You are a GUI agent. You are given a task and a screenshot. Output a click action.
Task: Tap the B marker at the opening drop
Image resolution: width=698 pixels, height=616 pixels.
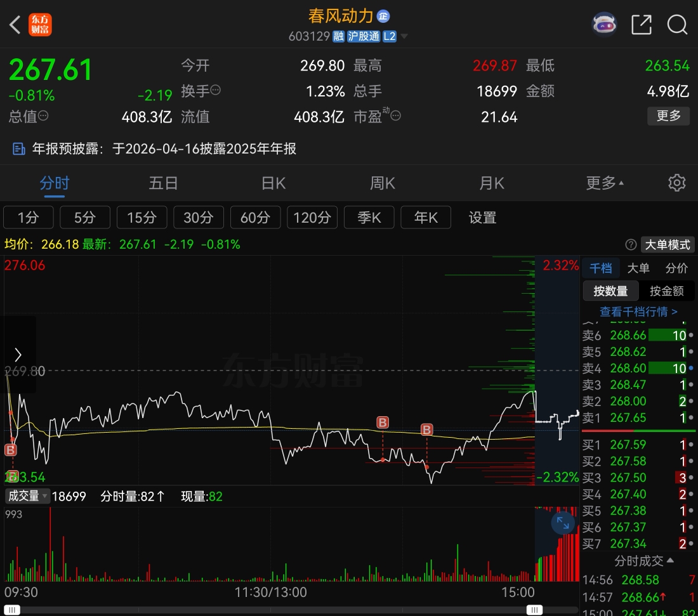[11, 450]
